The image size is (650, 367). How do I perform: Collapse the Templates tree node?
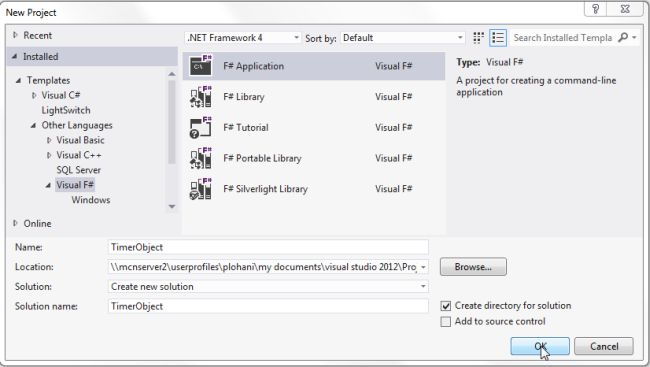tap(18, 80)
